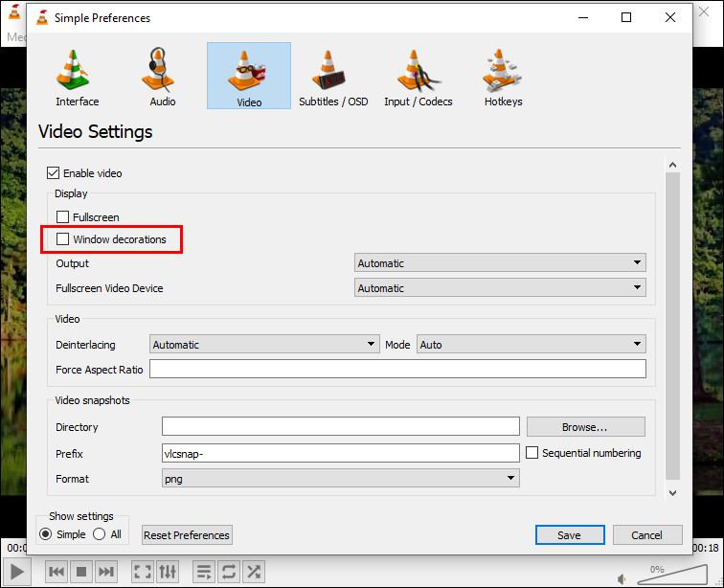Open the Hotkeys preferences category
Viewport: 724px width, 588px height.
(x=504, y=77)
